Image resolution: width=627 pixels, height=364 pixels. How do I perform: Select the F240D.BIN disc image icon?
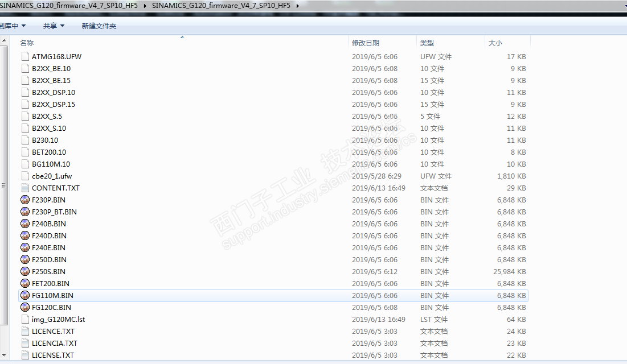tap(25, 235)
